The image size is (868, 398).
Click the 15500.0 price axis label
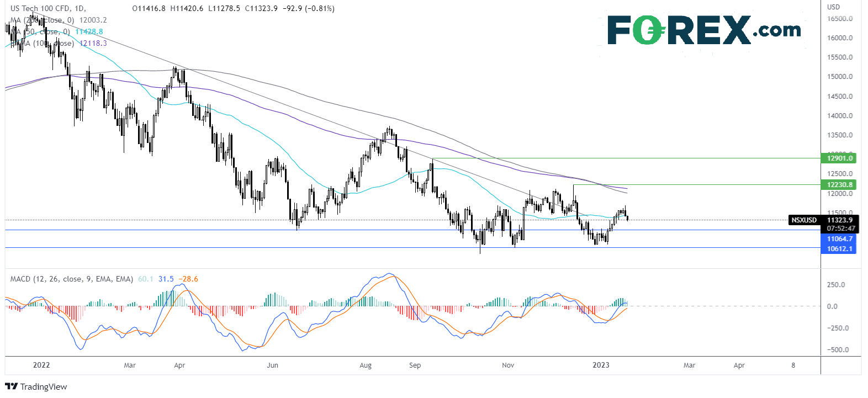point(839,57)
